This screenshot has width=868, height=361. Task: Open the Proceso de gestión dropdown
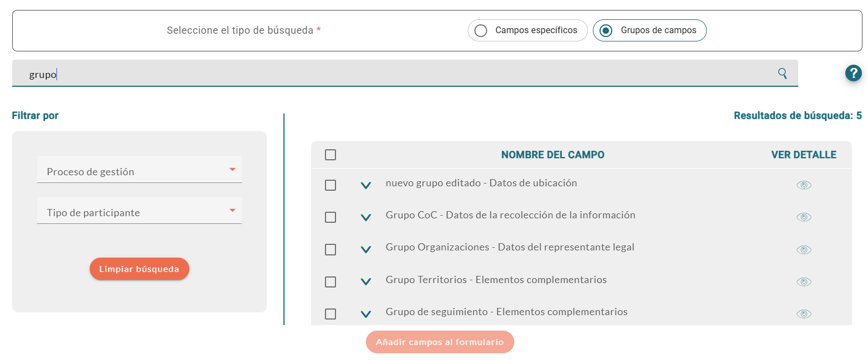[139, 171]
